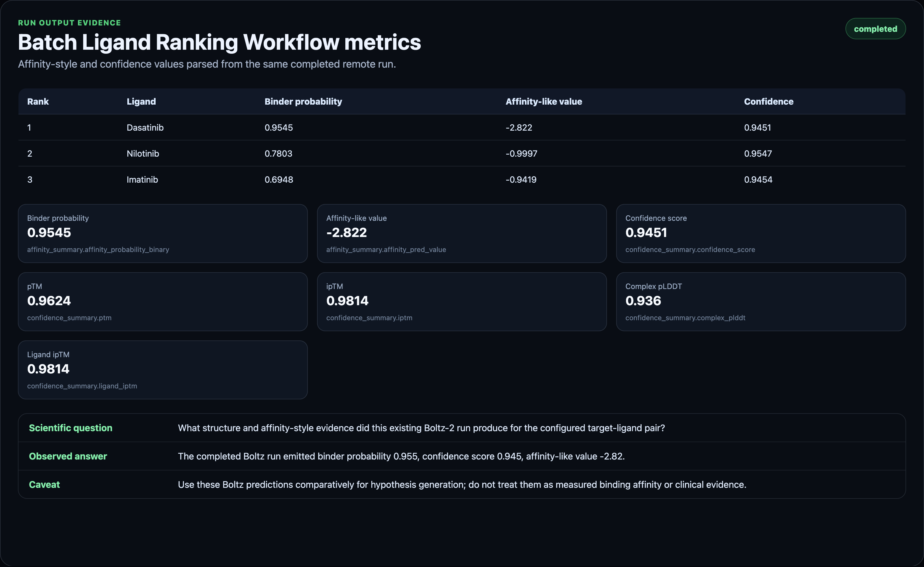
Task: Click the observed answer sentence text
Action: [401, 456]
